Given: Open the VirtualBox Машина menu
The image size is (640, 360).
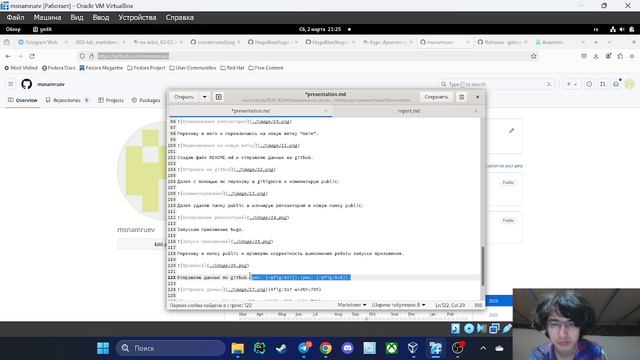Looking at the screenshot, I should (x=47, y=18).
